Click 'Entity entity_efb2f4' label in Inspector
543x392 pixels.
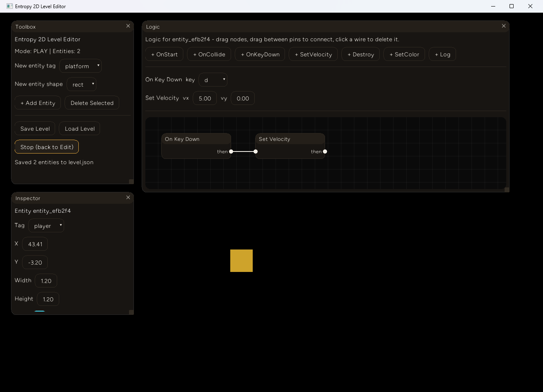[43, 211]
